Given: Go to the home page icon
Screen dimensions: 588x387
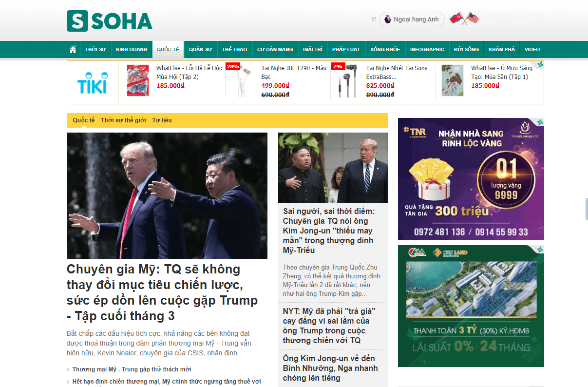Looking at the screenshot, I should point(73,49).
